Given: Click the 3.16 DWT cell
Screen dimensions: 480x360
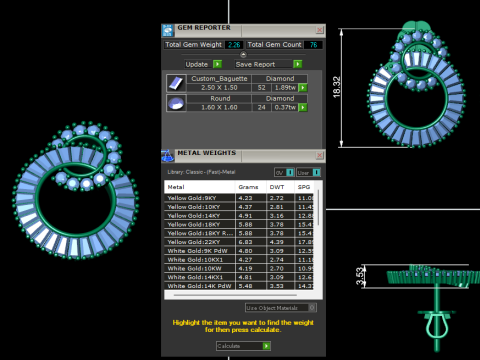Looking at the screenshot, I should click(280, 216).
